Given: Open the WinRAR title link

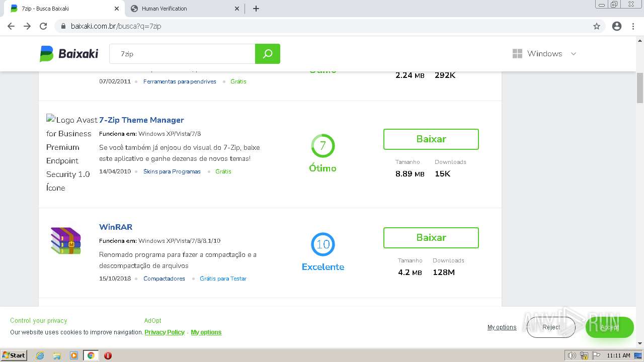Looking at the screenshot, I should [116, 227].
